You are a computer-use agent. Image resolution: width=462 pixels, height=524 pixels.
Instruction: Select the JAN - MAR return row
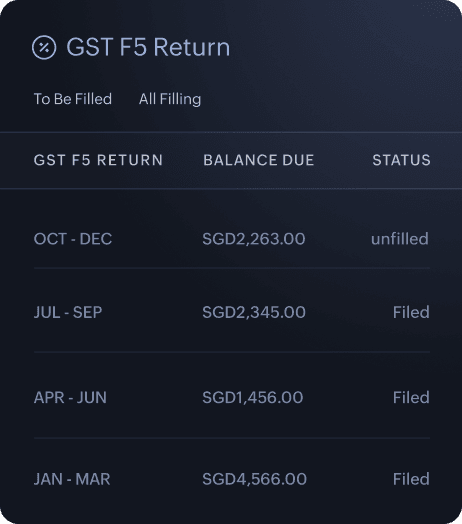(x=232, y=479)
